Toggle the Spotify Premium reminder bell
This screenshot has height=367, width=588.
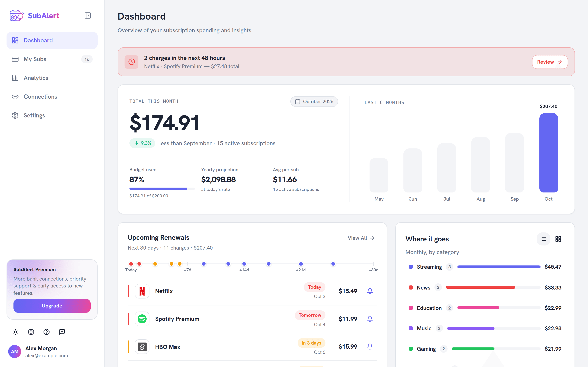point(370,319)
